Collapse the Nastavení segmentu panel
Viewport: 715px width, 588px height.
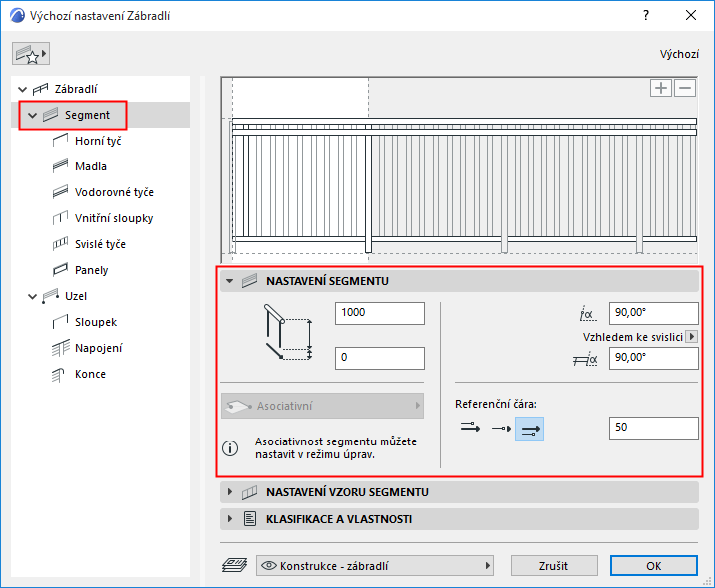[x=229, y=281]
